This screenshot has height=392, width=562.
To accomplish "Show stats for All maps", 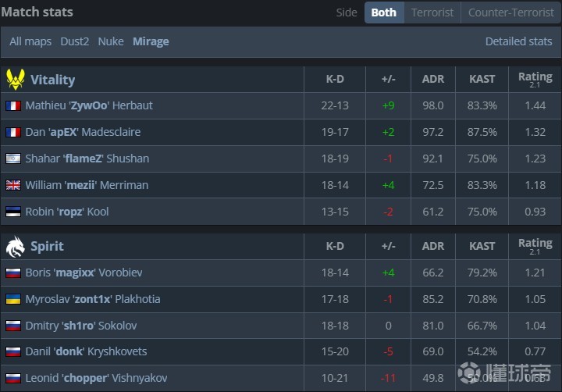I will click(30, 41).
